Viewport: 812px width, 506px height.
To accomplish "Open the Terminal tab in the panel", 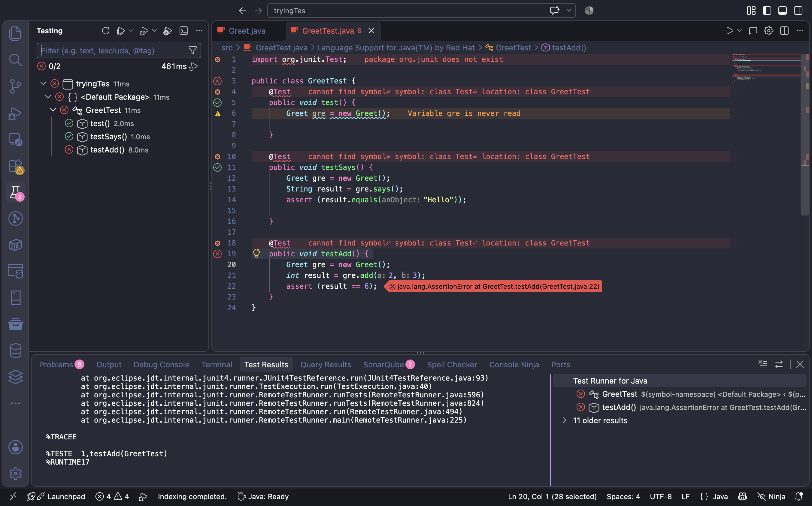I will pyautogui.click(x=217, y=364).
